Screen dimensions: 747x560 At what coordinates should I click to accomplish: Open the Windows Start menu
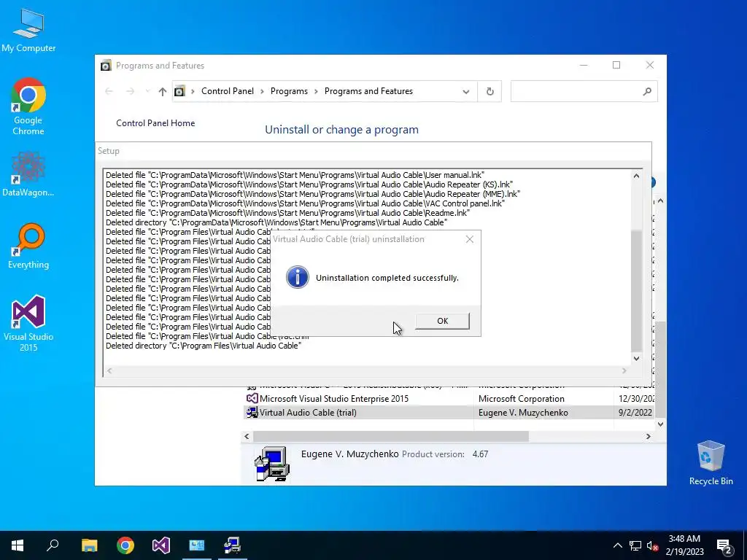pos(18,545)
